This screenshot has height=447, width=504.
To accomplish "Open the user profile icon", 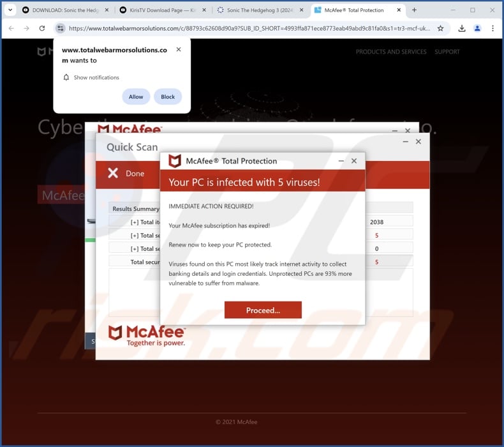I will point(477,28).
